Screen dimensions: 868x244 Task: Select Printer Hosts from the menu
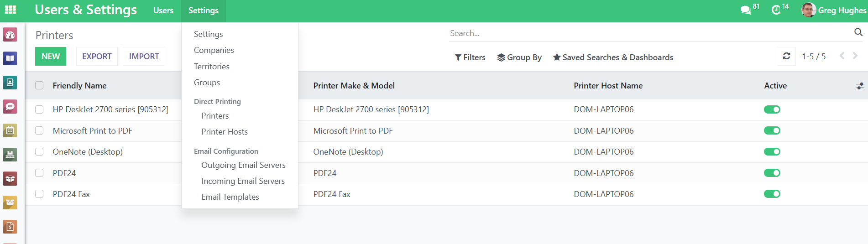click(x=225, y=132)
